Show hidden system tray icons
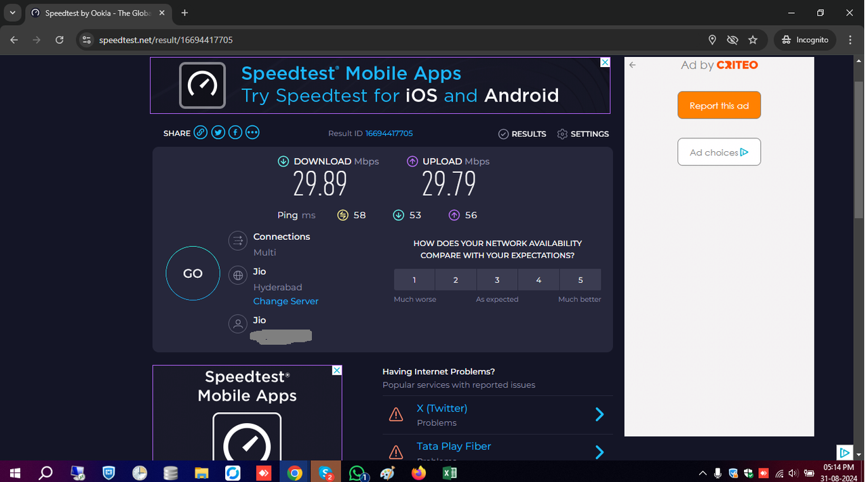Screen dimensions: 868x482 702,473
